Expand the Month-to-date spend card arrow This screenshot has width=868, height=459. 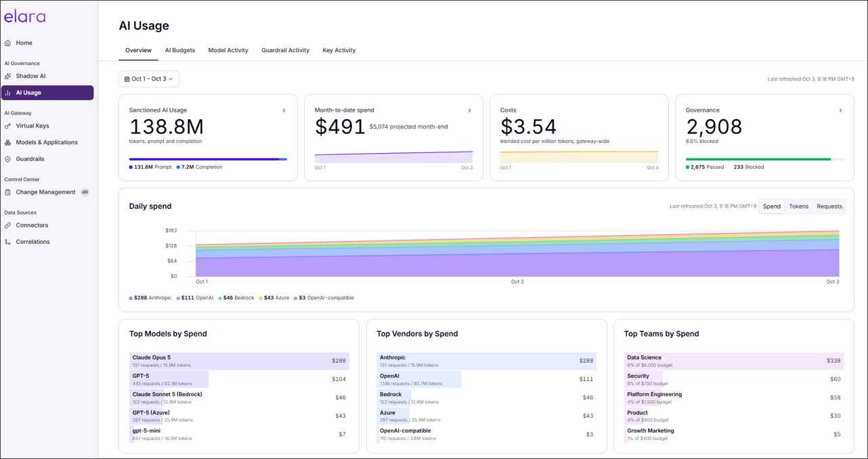[469, 110]
